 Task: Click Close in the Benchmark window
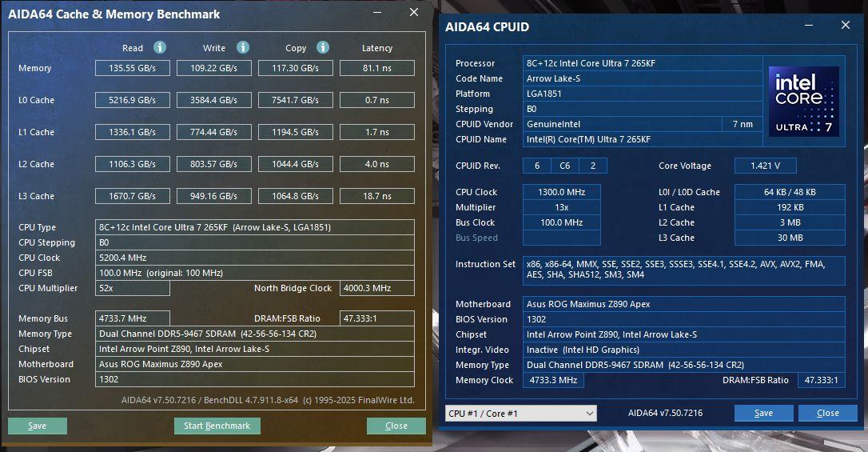point(396,426)
